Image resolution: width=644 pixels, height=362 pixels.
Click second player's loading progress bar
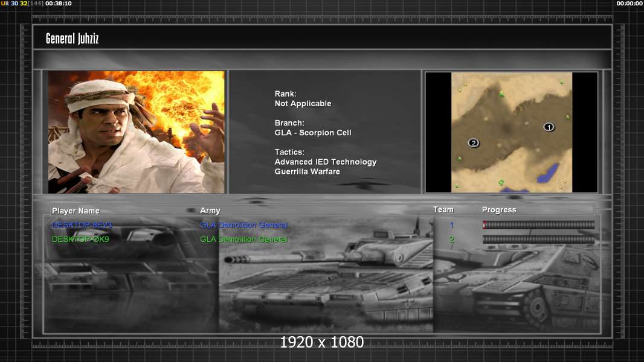pos(538,240)
